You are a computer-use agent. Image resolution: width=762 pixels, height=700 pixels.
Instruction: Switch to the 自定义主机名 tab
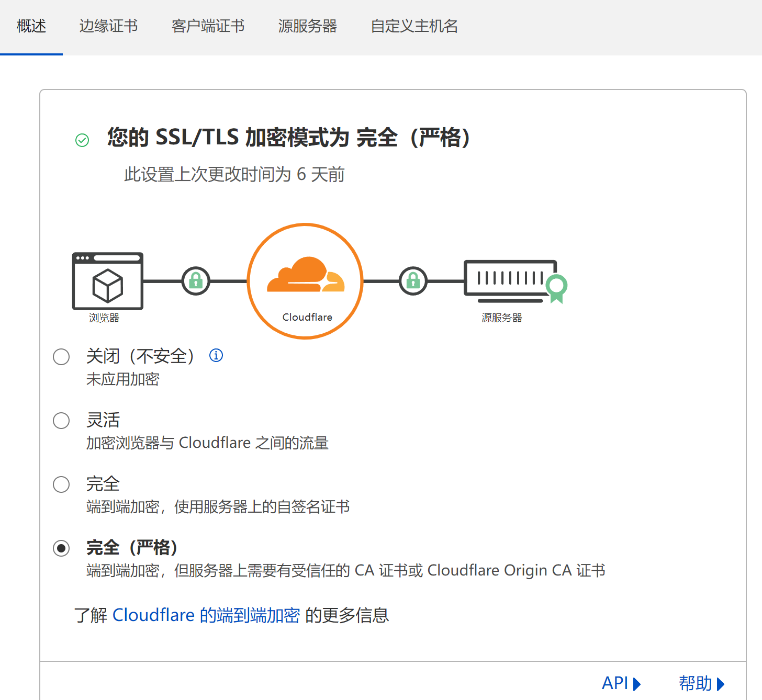point(414,26)
